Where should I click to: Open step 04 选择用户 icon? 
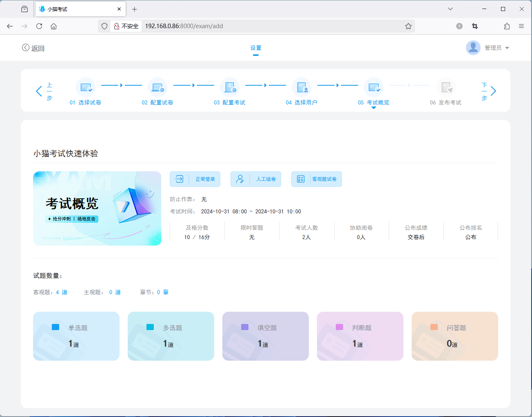pyautogui.click(x=301, y=87)
